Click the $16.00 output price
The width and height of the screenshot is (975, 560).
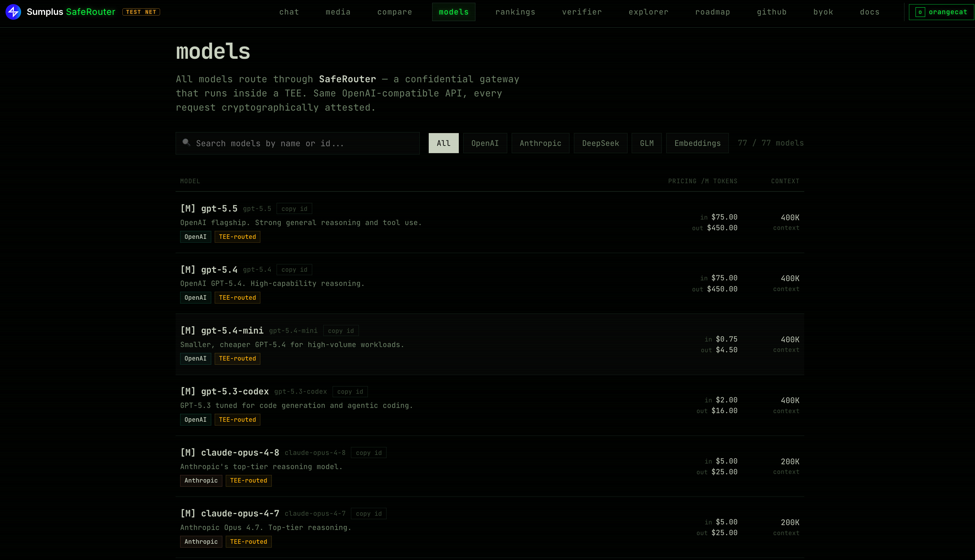pos(724,411)
